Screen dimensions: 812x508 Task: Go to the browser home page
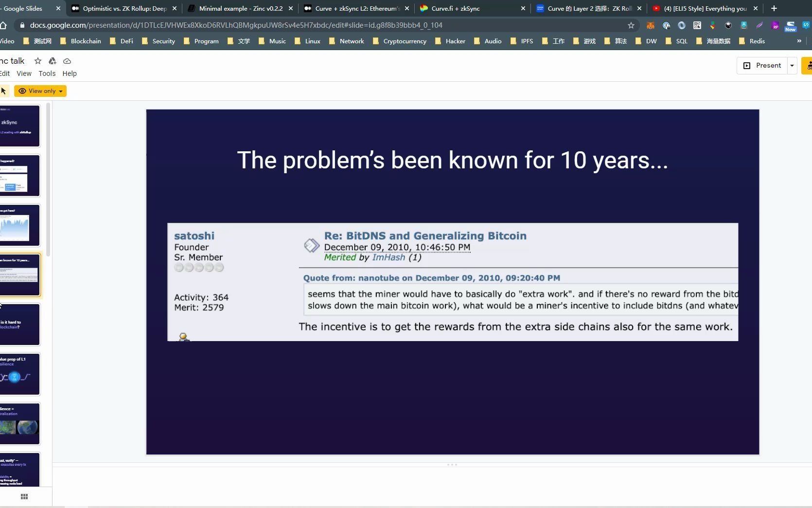click(x=3, y=25)
